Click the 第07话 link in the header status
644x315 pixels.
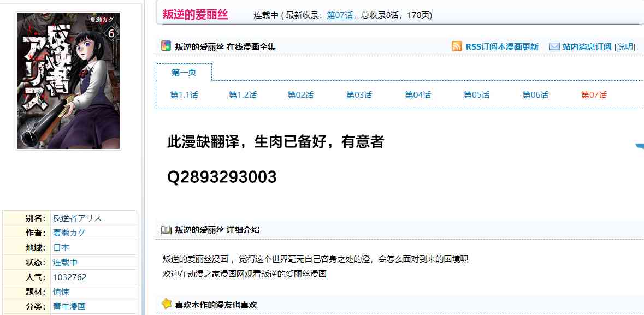340,15
